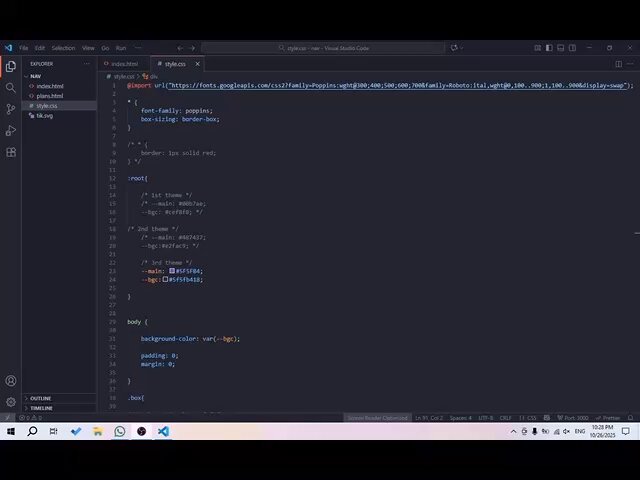This screenshot has height=480, width=640.
Task: Change line ending via CRLF
Action: point(506,418)
